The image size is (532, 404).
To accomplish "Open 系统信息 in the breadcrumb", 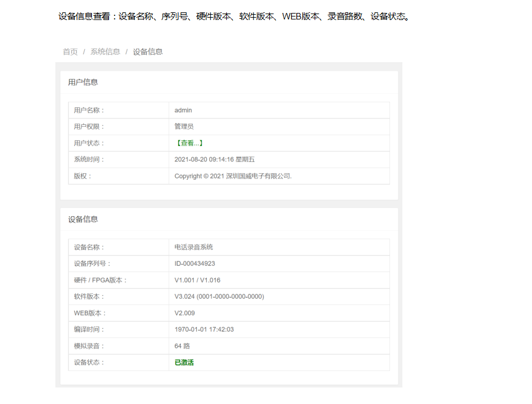I will (105, 52).
